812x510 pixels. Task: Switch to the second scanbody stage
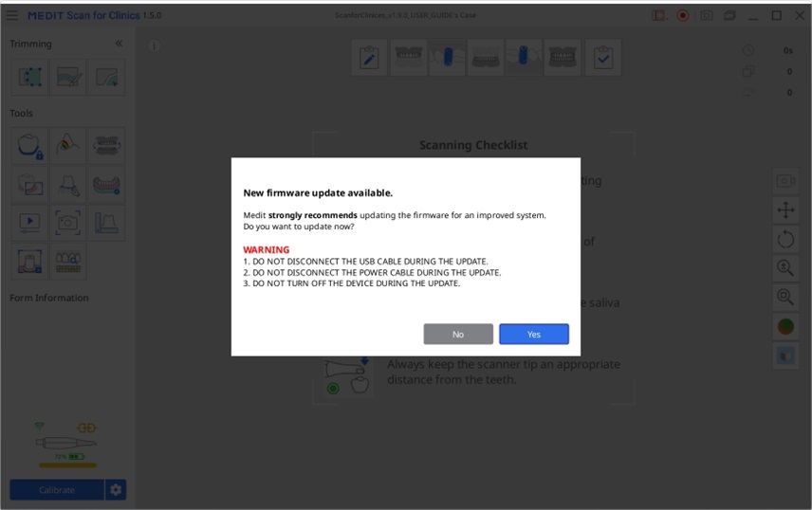point(524,57)
